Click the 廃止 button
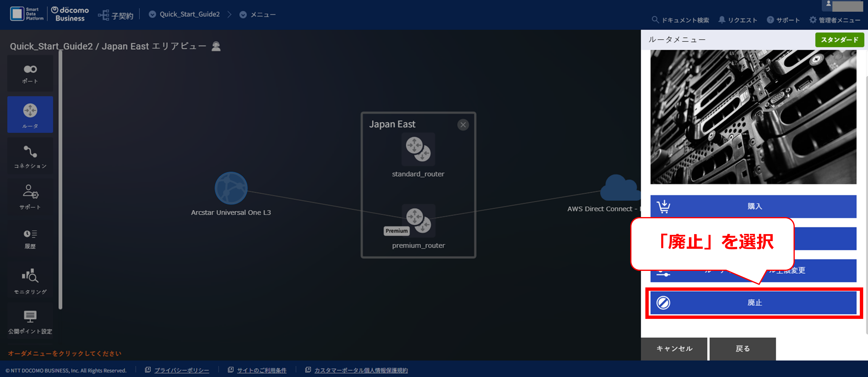Viewport: 868px width, 377px height. click(x=753, y=303)
